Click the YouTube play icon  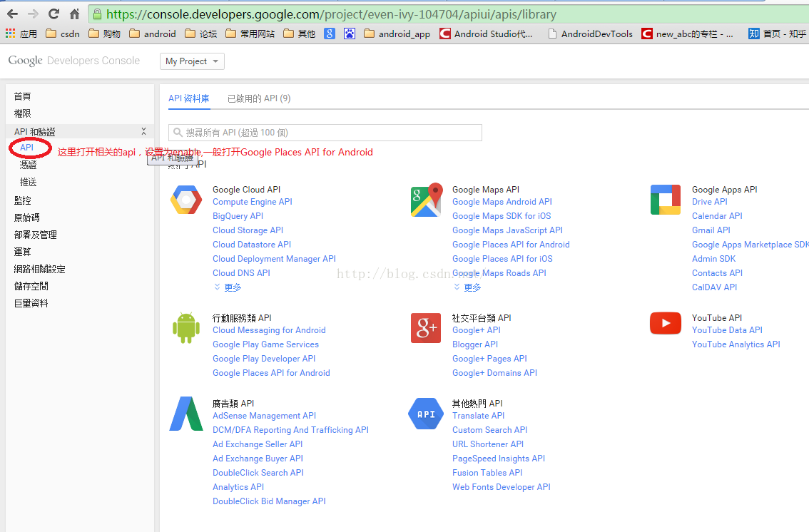pyautogui.click(x=666, y=323)
